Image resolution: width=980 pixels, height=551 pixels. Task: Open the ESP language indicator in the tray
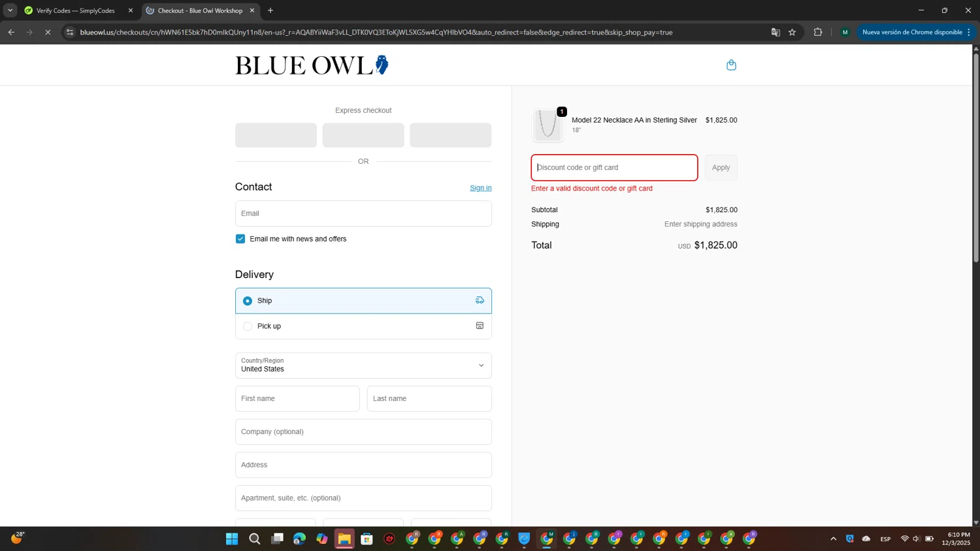click(885, 539)
